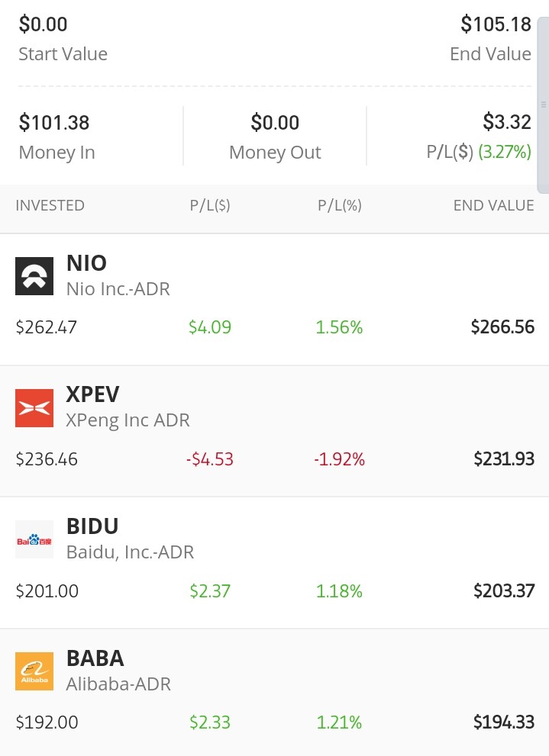The image size is (549, 756).
Task: Grab the scrollbar handle on right edge
Action: (x=543, y=105)
